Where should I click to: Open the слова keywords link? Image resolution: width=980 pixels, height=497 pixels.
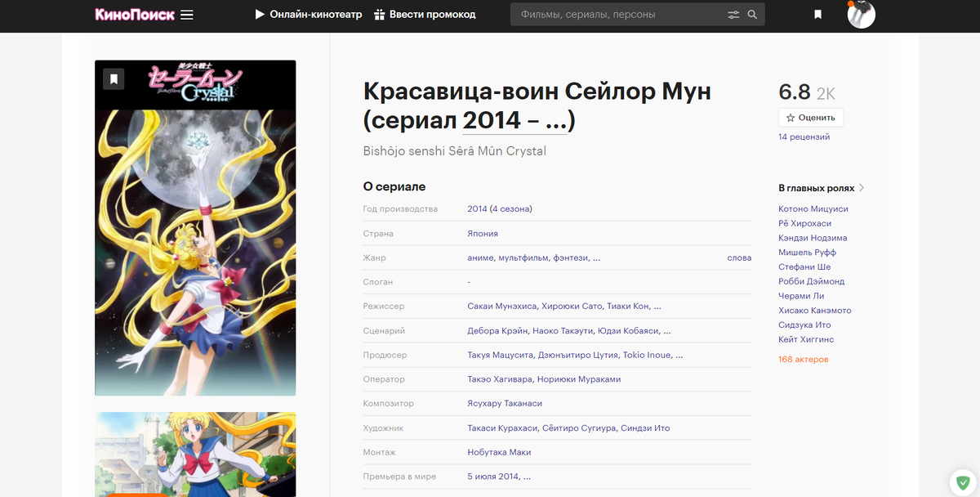coord(739,257)
